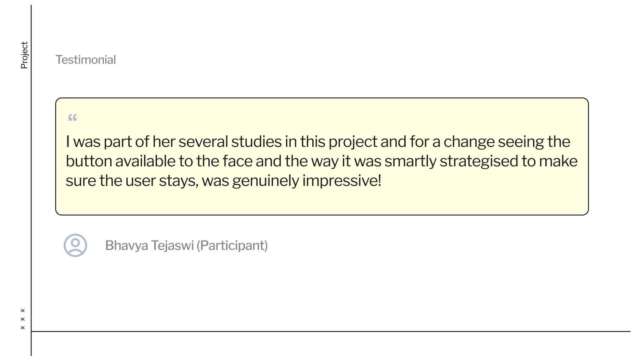Click the word change in the quote
Viewport: 637px width, 364px height.
click(x=469, y=142)
